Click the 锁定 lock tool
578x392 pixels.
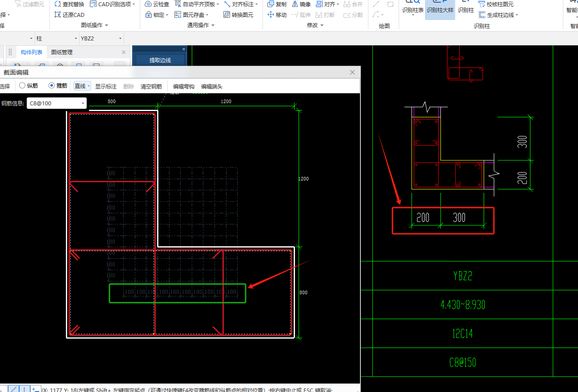[x=157, y=15]
